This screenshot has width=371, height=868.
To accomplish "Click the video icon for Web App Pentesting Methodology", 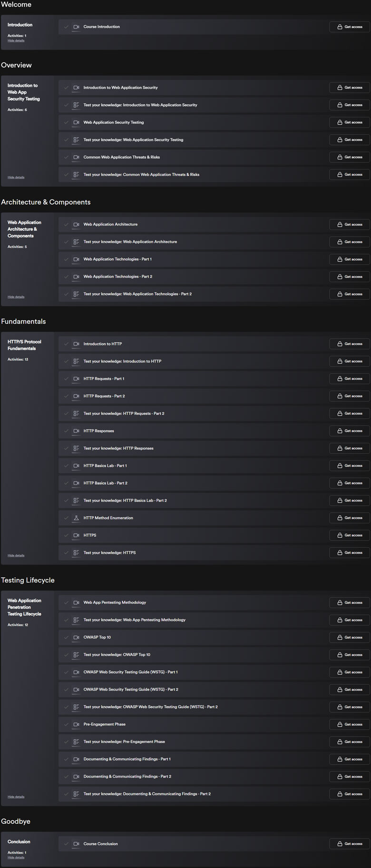I will click(x=76, y=602).
